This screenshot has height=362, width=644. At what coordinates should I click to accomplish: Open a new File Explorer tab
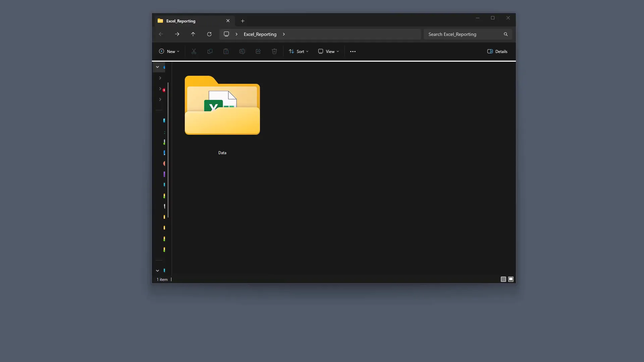pos(243,21)
